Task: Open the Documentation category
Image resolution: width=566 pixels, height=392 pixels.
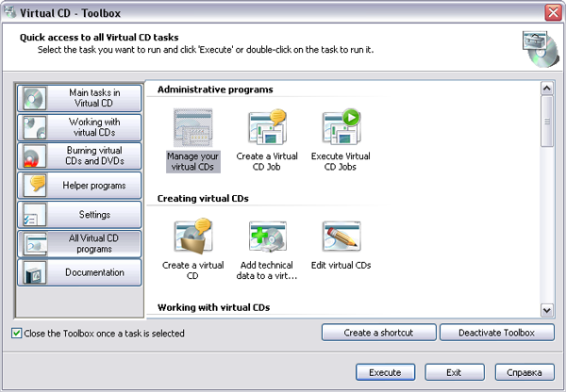Action: pyautogui.click(x=79, y=272)
